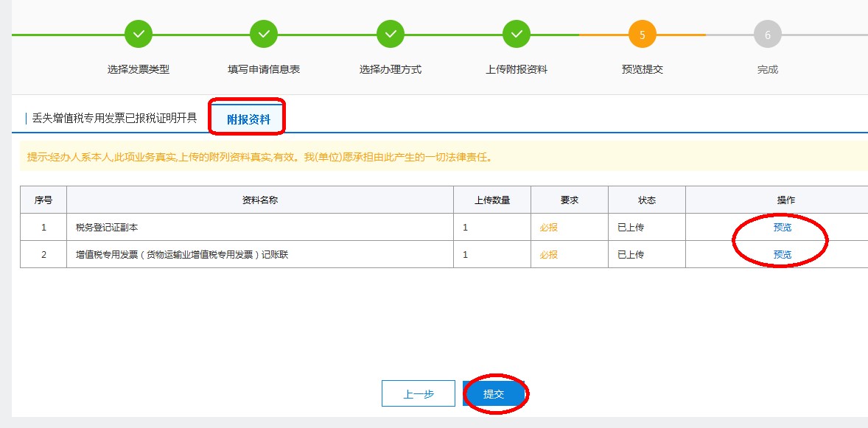Click the step 2 checkmark above 填写申请信息表
The width and height of the screenshot is (868, 428).
[264, 34]
